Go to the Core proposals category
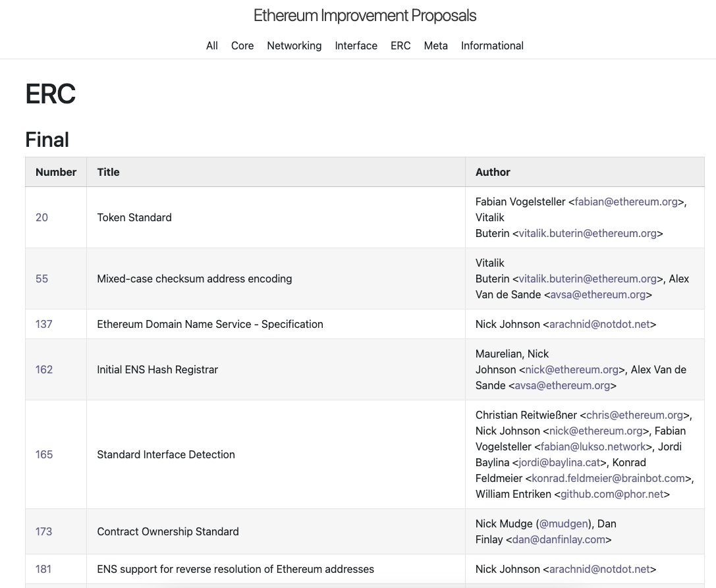The height and width of the screenshot is (588, 716). tap(242, 45)
